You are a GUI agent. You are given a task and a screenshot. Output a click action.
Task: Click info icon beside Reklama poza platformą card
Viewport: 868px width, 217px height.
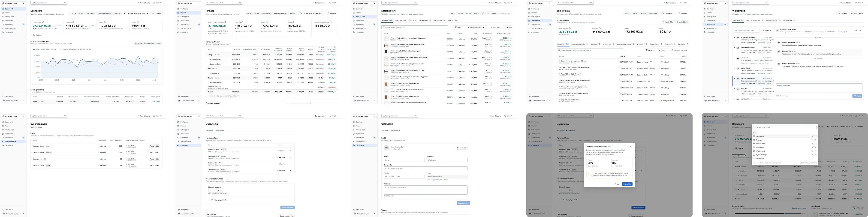331,22
